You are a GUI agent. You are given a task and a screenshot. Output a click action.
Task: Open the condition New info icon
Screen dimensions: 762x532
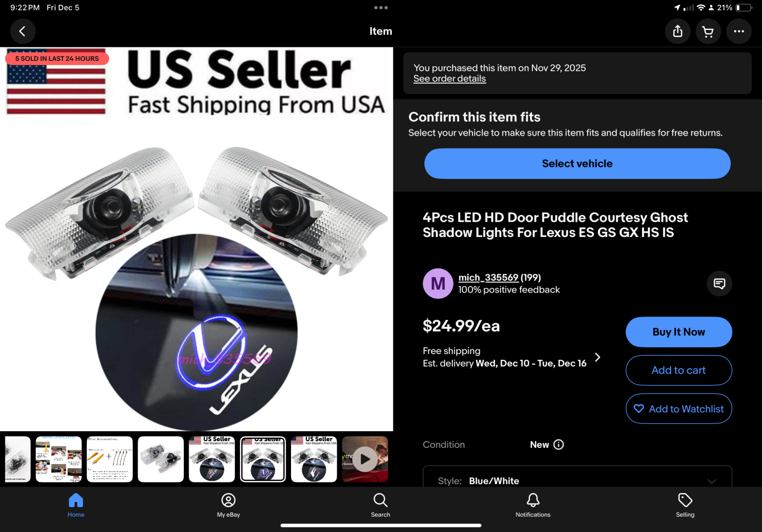[559, 444]
